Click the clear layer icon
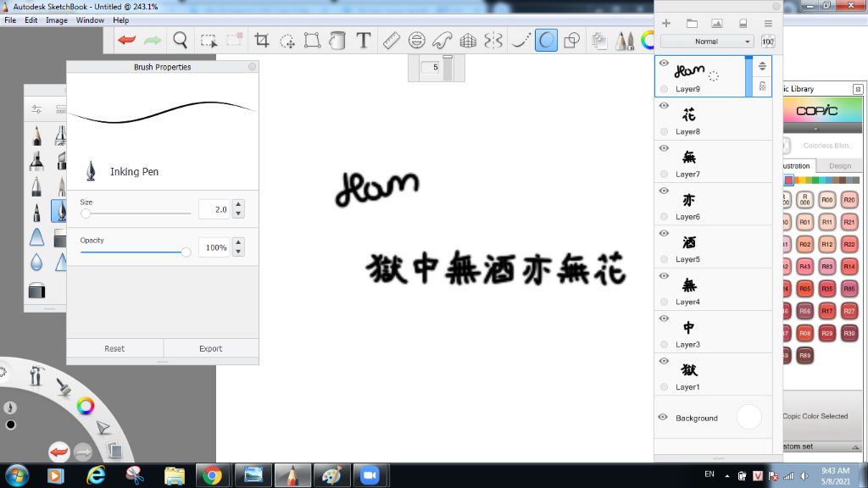The width and height of the screenshot is (868, 488). pyautogui.click(x=743, y=23)
